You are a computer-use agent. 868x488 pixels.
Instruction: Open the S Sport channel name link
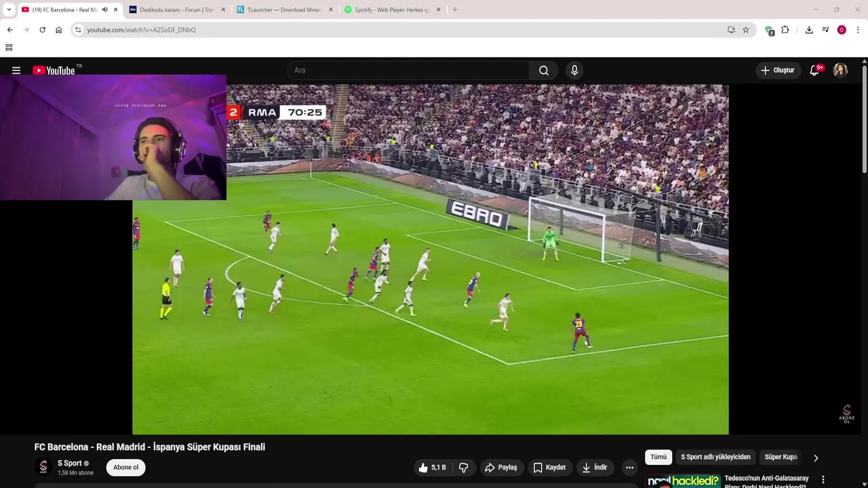[x=69, y=464]
